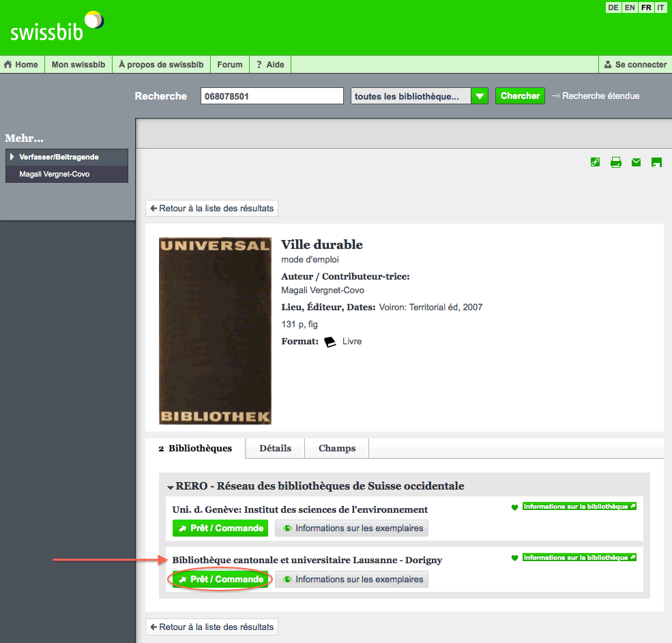672x643 pixels.
Task: Open 'Informations sur la bibliothèque' for Uni. d. Genève
Action: 579,507
